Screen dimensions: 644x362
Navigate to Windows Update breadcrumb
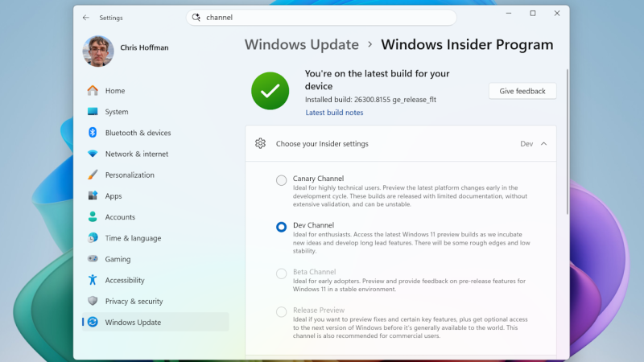coord(301,45)
